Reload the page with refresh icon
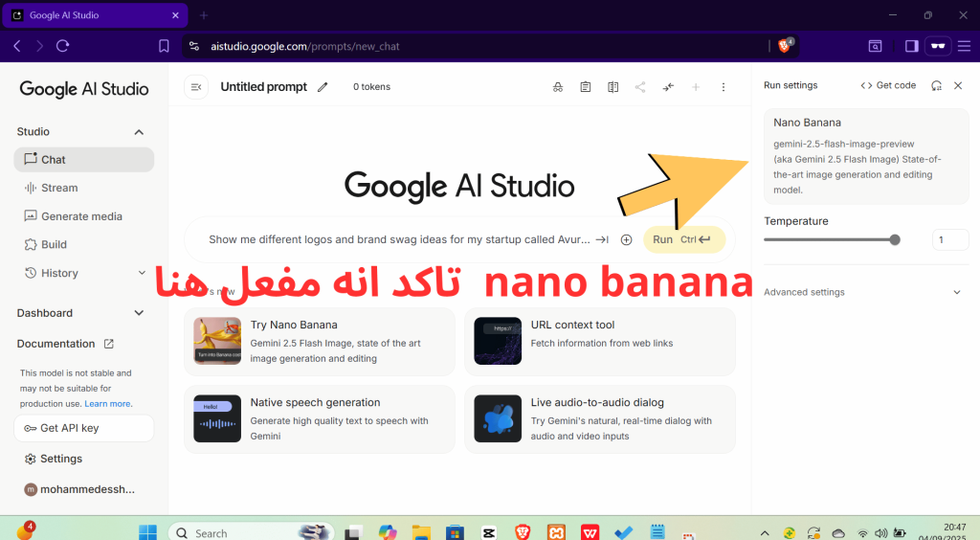 click(x=62, y=46)
